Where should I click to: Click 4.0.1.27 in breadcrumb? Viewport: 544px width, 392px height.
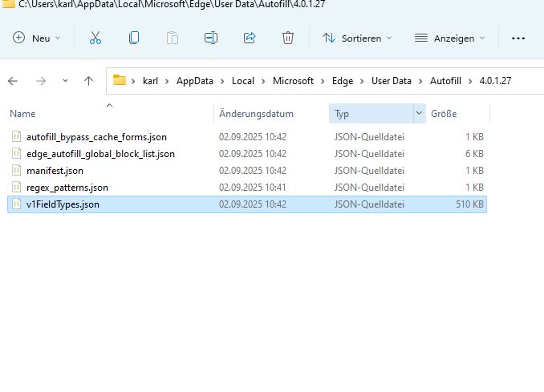tap(495, 81)
